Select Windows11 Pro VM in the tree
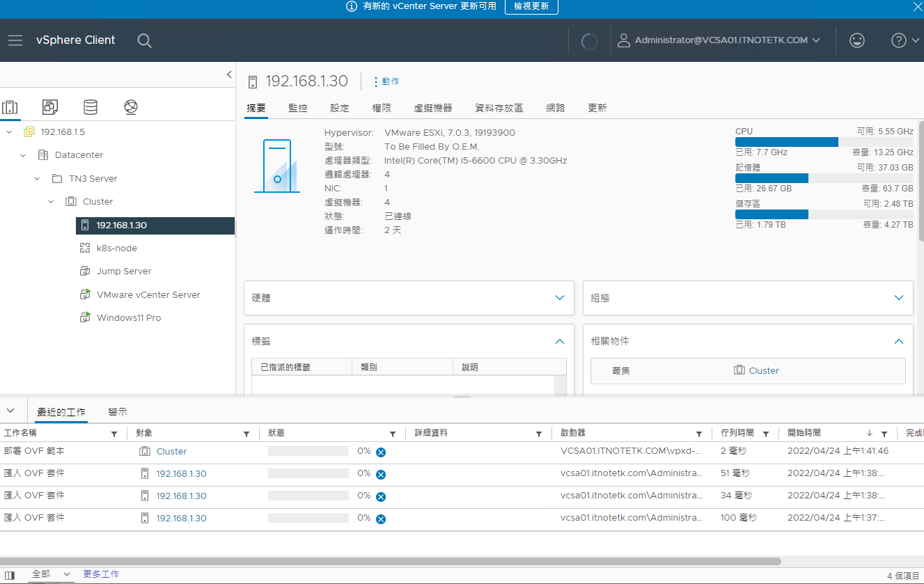The image size is (924, 584). tap(128, 318)
